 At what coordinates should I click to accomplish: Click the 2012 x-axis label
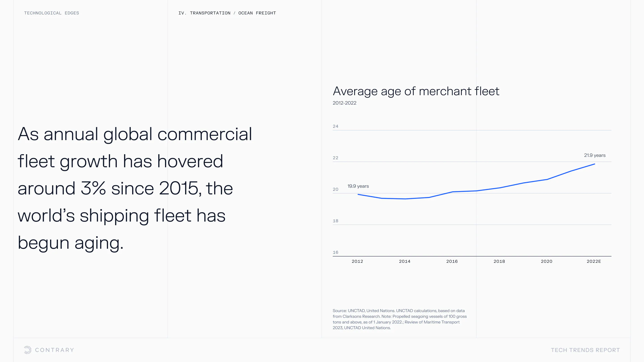click(x=357, y=261)
